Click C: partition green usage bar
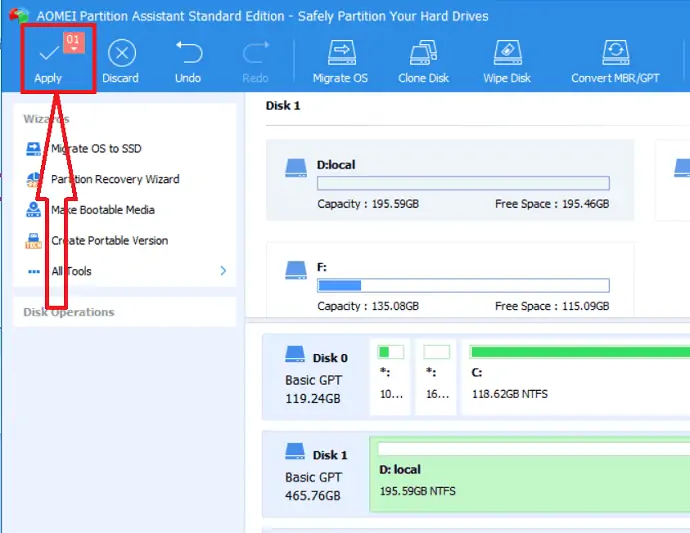690x533 pixels. (580, 352)
